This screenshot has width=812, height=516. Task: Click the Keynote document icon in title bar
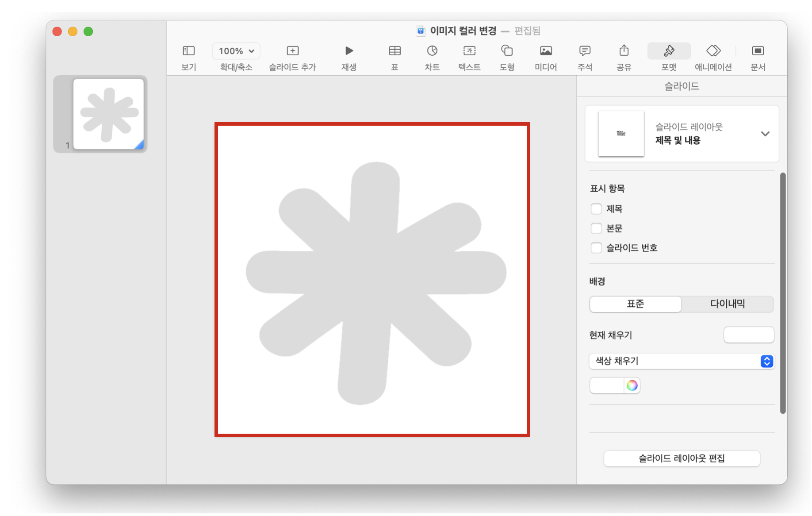tap(421, 31)
